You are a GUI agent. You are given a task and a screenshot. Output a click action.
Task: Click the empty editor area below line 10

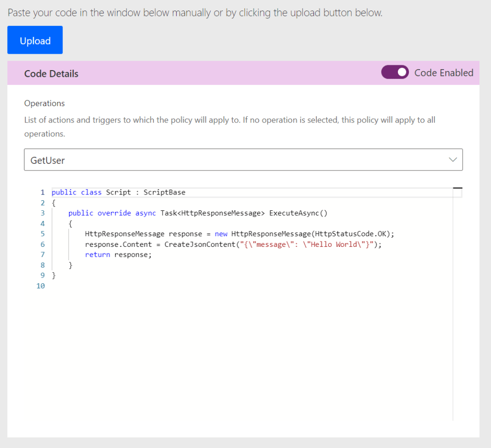(240, 351)
